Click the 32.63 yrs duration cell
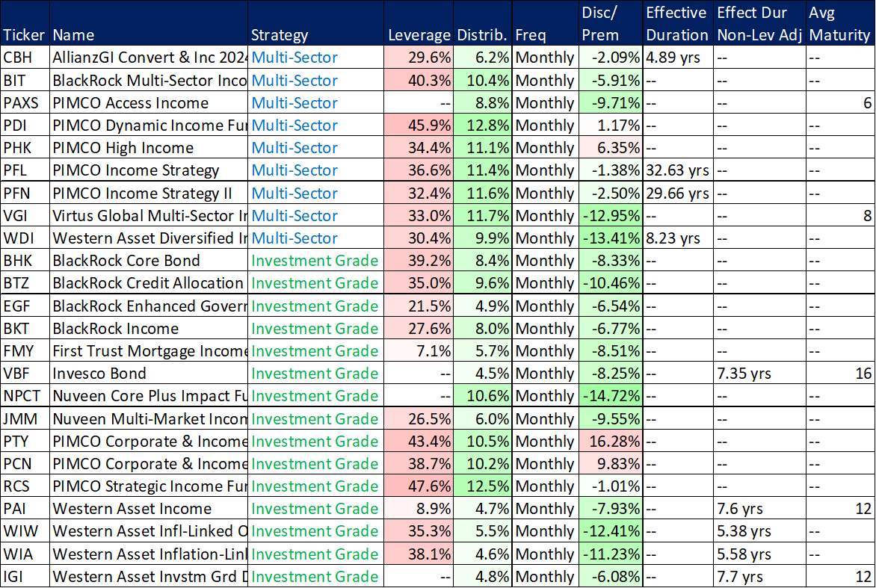 [678, 170]
